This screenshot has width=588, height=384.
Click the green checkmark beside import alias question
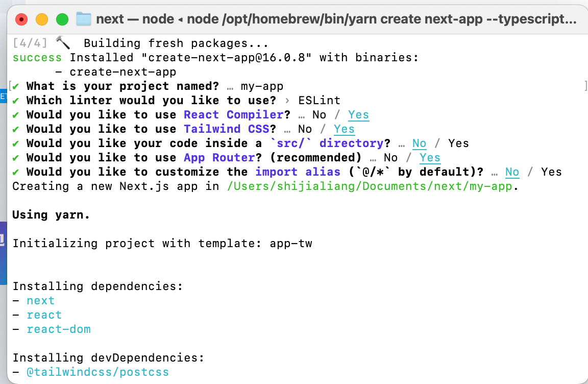tap(15, 172)
